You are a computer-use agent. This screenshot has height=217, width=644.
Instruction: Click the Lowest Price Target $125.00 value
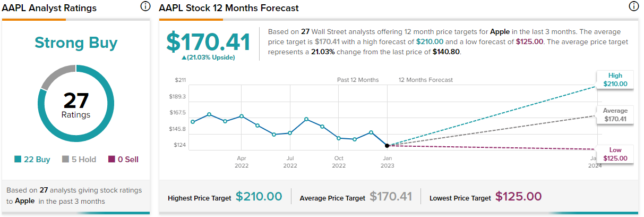518,197
